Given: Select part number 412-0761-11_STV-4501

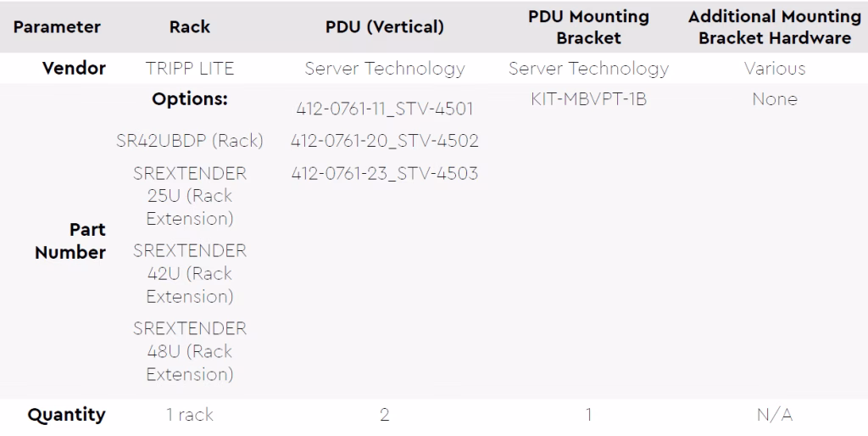Looking at the screenshot, I should [x=385, y=108].
